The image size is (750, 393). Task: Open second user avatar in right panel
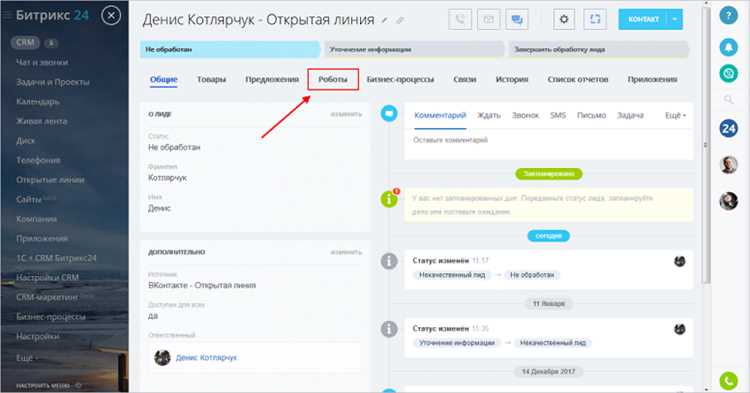pos(728,201)
